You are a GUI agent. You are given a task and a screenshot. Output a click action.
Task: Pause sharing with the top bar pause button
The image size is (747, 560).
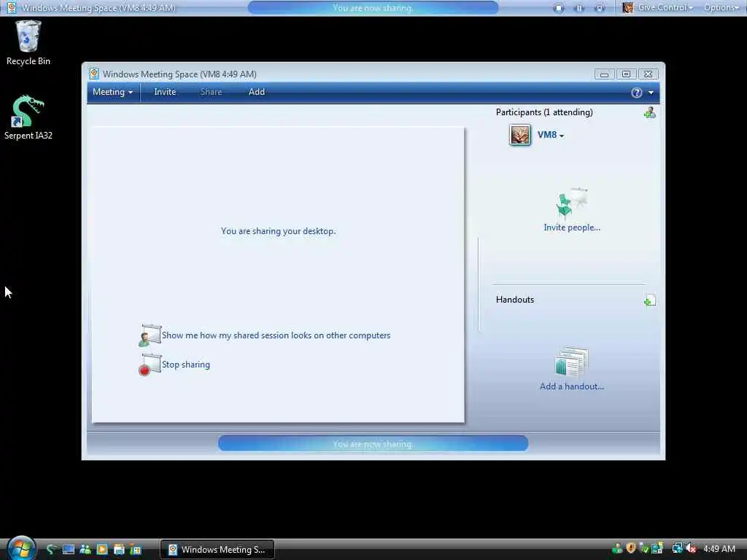point(579,8)
